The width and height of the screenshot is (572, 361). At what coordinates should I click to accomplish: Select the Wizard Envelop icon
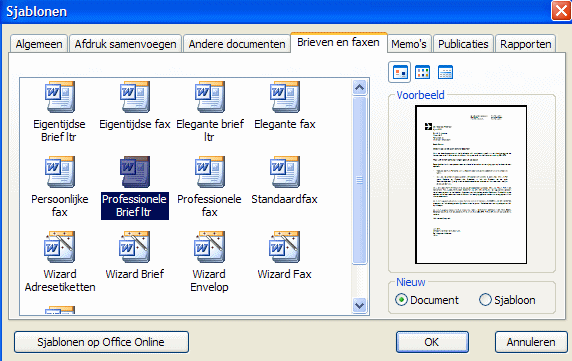tap(210, 247)
